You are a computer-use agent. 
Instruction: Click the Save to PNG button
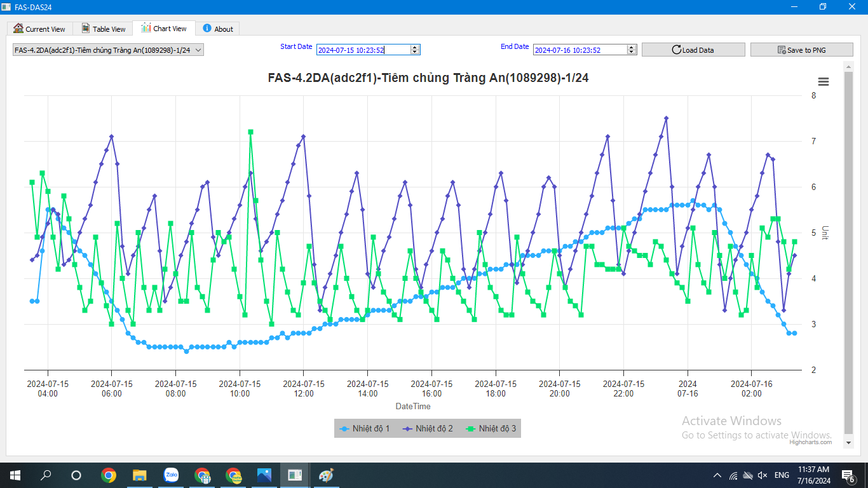click(x=801, y=50)
